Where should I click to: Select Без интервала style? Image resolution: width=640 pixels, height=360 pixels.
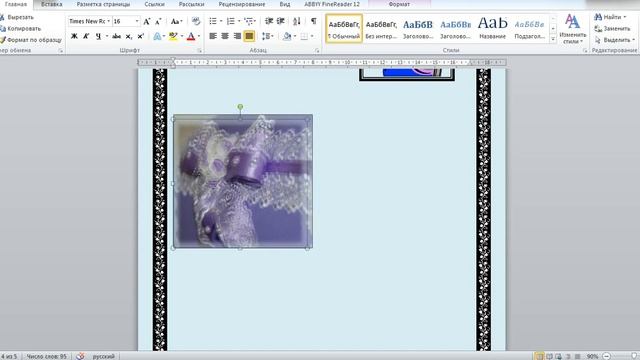click(381, 29)
